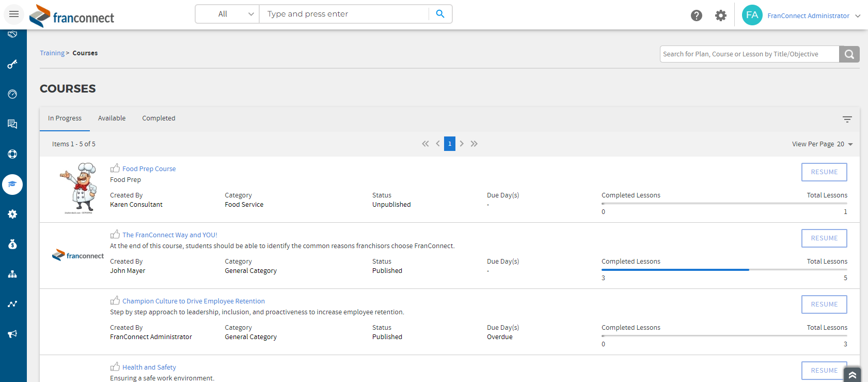868x382 pixels.
Task: Click Champion Culture course progress bar
Action: pos(724,336)
